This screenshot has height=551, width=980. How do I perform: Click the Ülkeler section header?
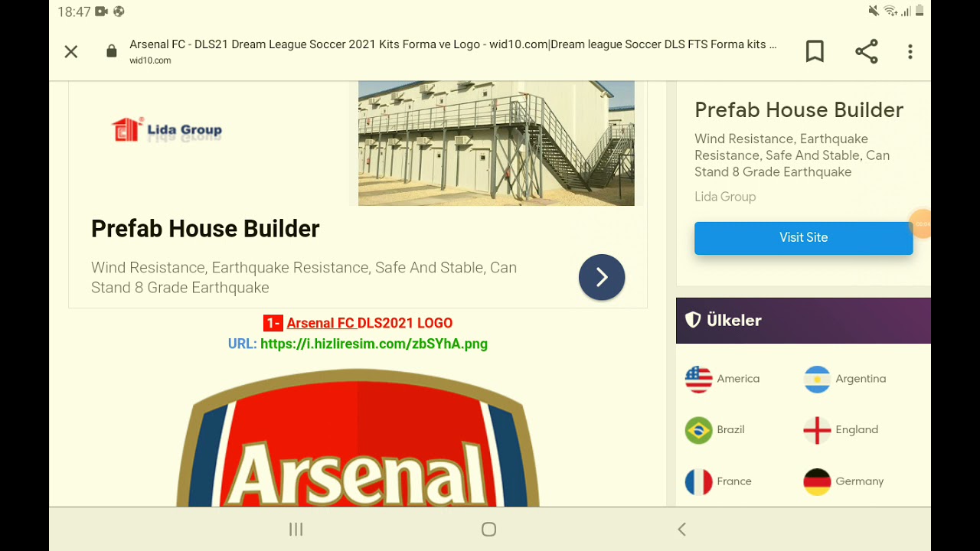[803, 321]
